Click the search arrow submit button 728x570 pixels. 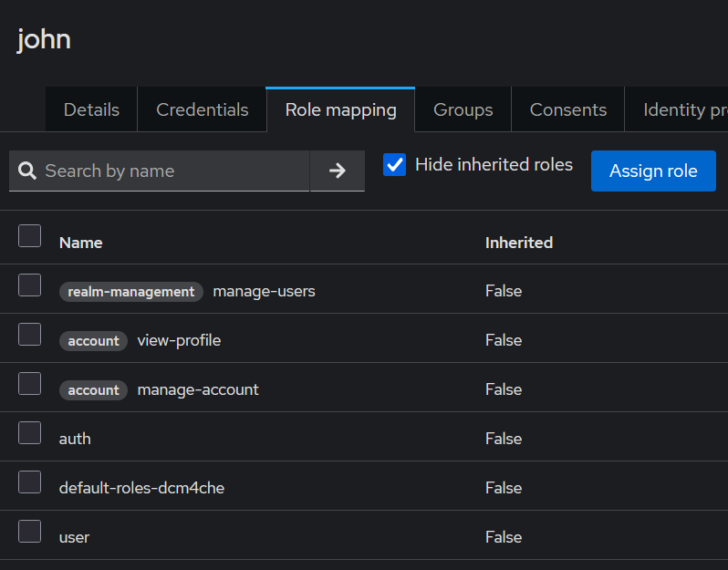(338, 171)
